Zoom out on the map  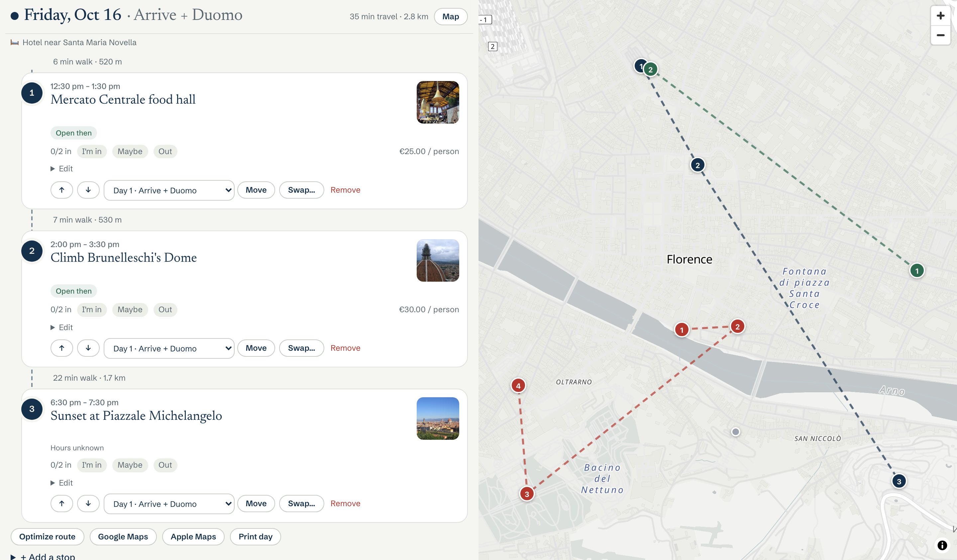(x=940, y=35)
